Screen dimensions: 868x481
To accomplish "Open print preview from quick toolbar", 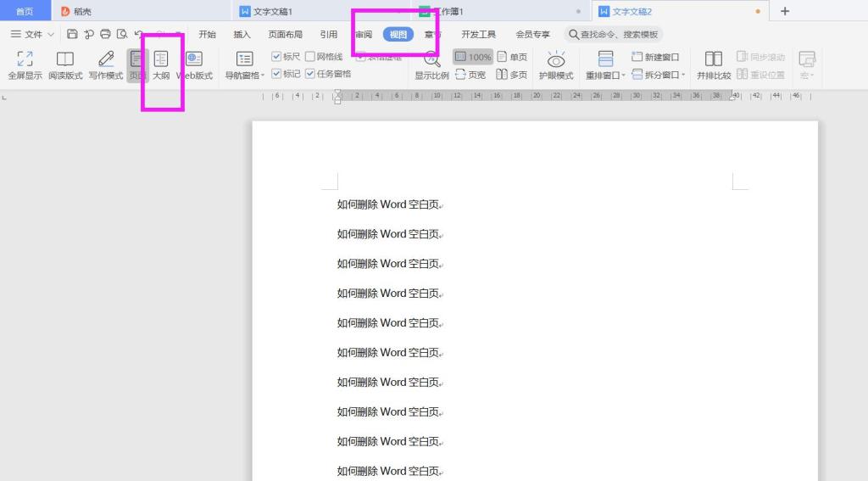I will [122, 34].
